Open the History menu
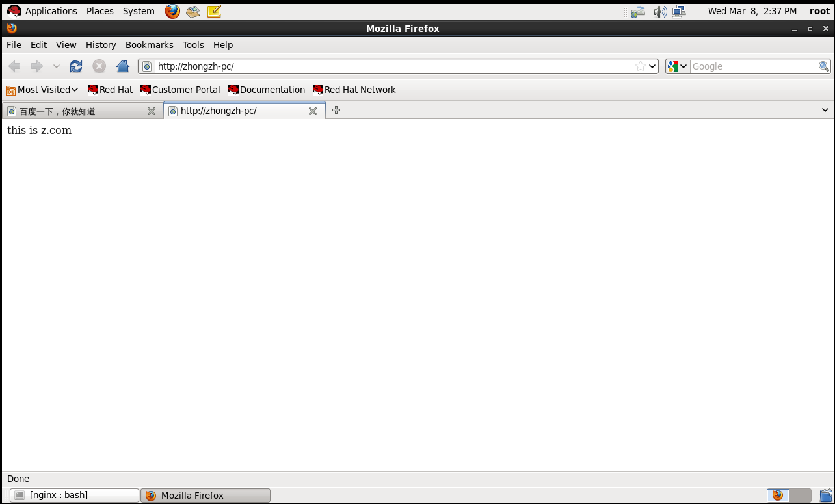Screen dimensions: 835x504 pos(101,45)
